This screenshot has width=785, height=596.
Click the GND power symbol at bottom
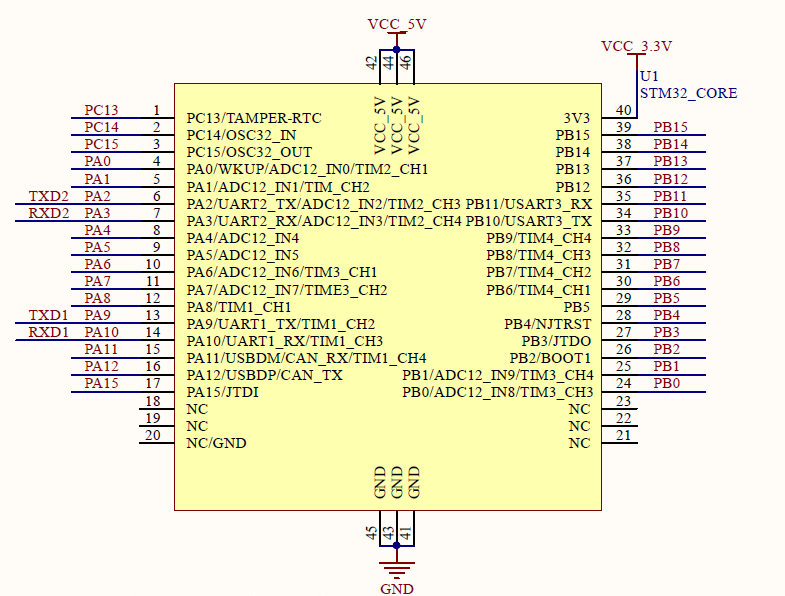pos(397,569)
